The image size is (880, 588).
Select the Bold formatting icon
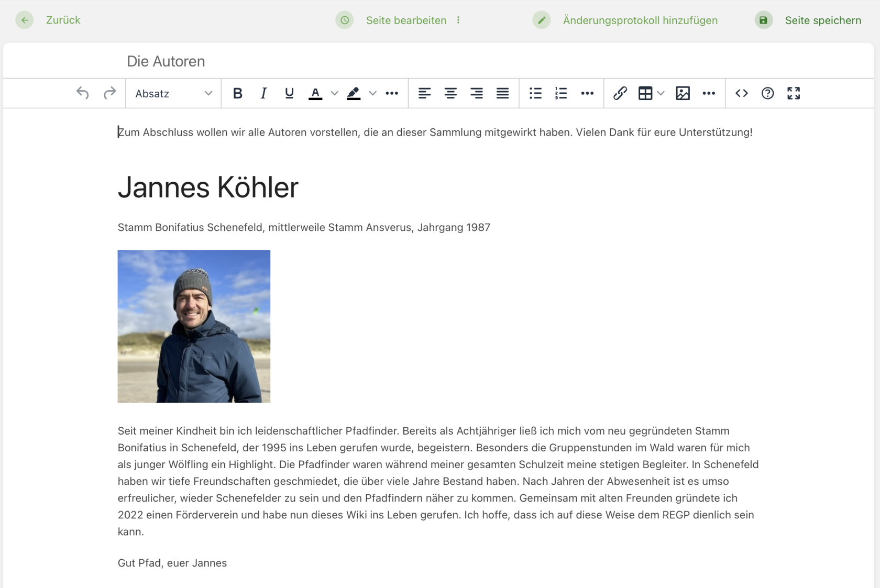tap(238, 93)
